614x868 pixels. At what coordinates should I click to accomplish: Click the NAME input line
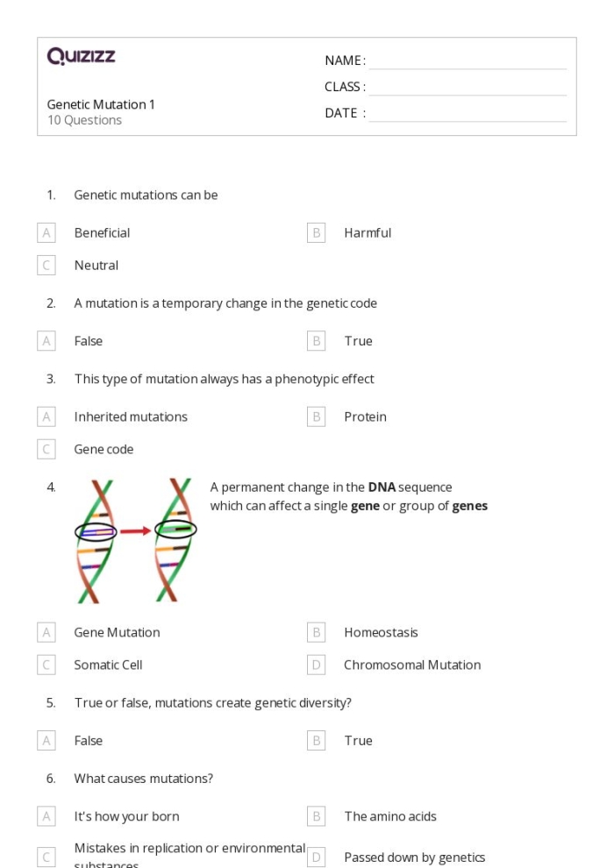(468, 61)
